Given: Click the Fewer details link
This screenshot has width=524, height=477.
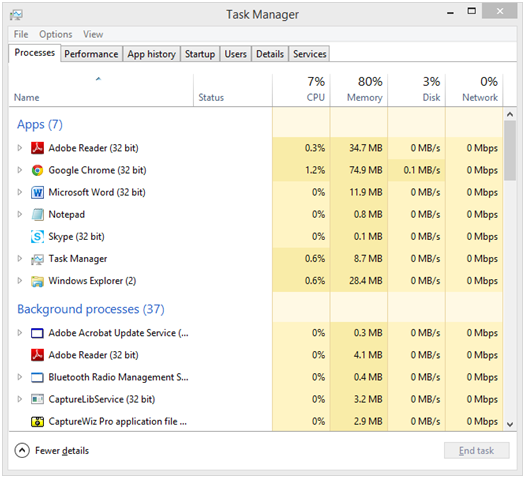Looking at the screenshot, I should 62,451.
